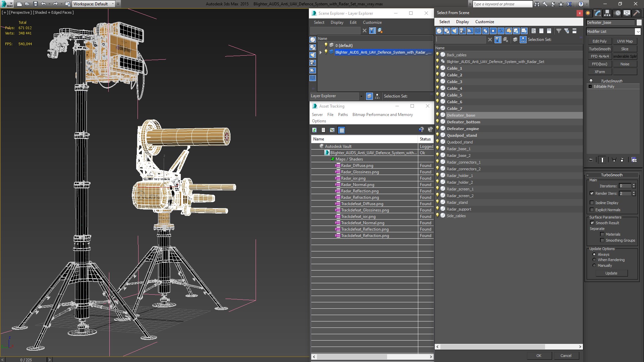Click Select All icon in Select From Scene
This screenshot has height=362, width=644.
[534, 31]
